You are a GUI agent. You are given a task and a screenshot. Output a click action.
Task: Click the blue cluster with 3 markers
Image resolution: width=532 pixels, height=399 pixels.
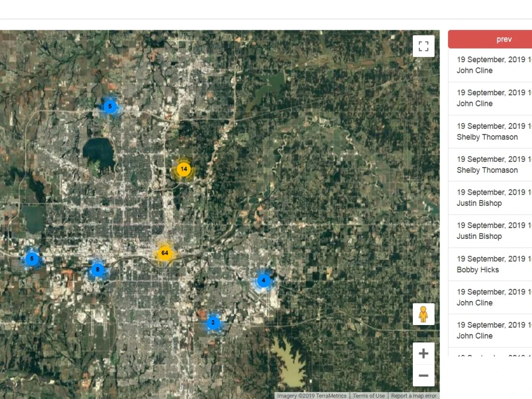pos(213,322)
